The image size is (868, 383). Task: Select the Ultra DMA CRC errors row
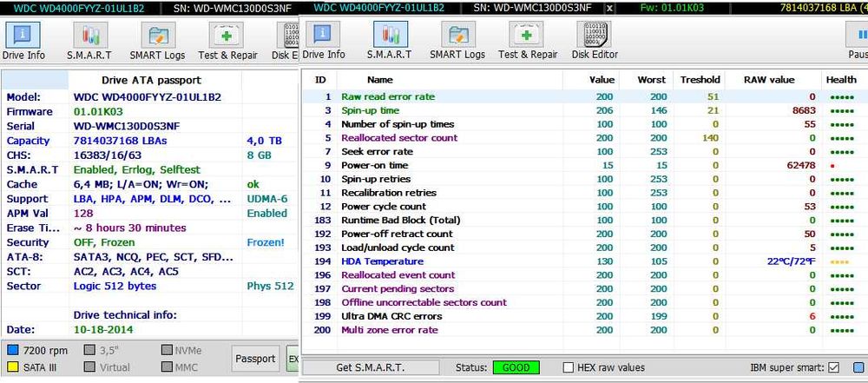pos(584,316)
